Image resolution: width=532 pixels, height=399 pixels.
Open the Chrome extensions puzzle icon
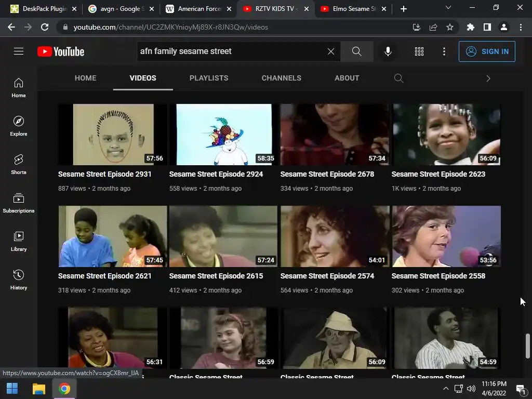(470, 27)
